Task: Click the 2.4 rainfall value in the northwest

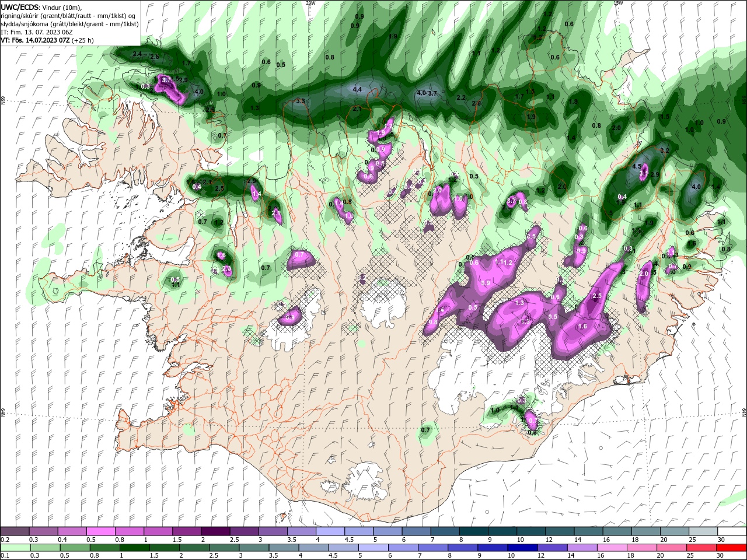Action: [x=137, y=54]
